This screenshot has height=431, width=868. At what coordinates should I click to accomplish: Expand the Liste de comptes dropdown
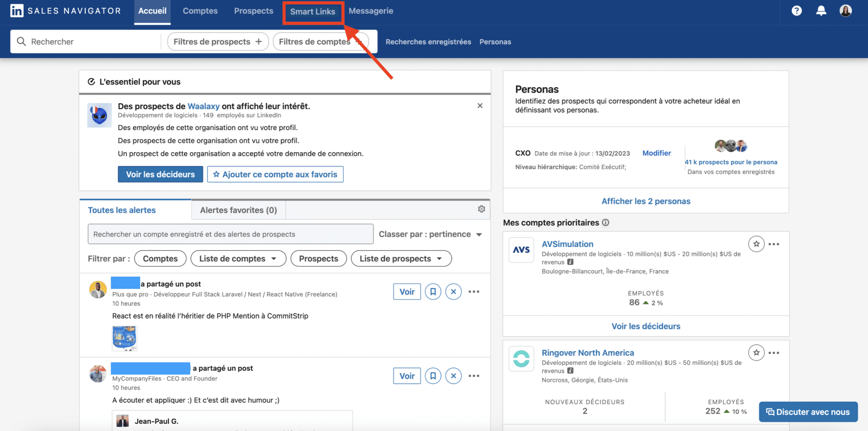click(238, 258)
